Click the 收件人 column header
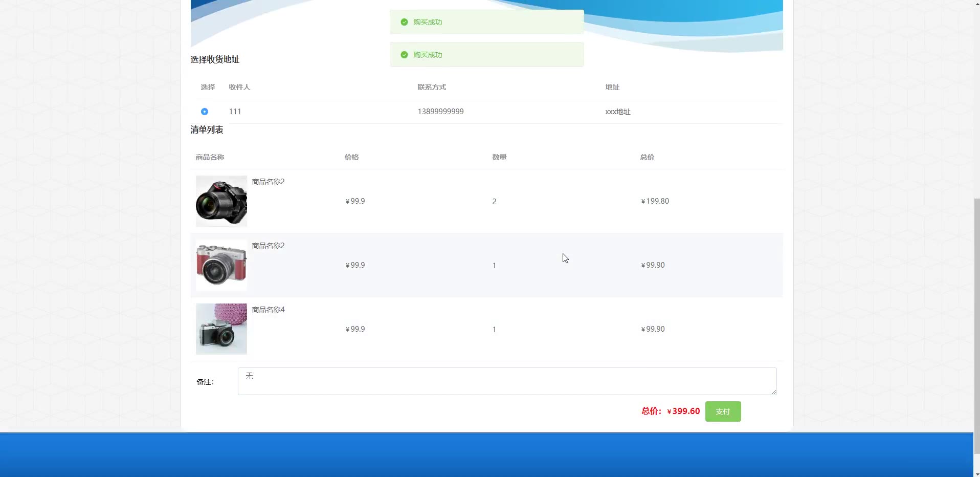The width and height of the screenshot is (980, 477). 239,87
